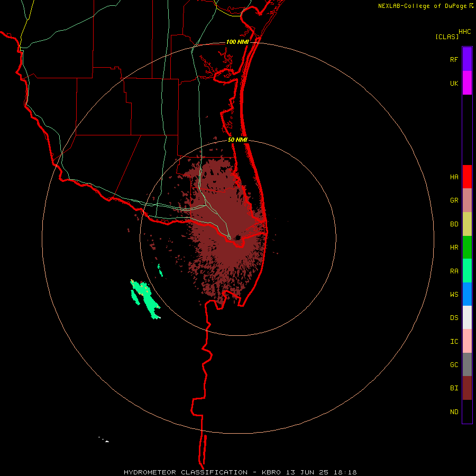Click the GR legend label
Viewport: 476px width, 476px height.
(x=454, y=200)
